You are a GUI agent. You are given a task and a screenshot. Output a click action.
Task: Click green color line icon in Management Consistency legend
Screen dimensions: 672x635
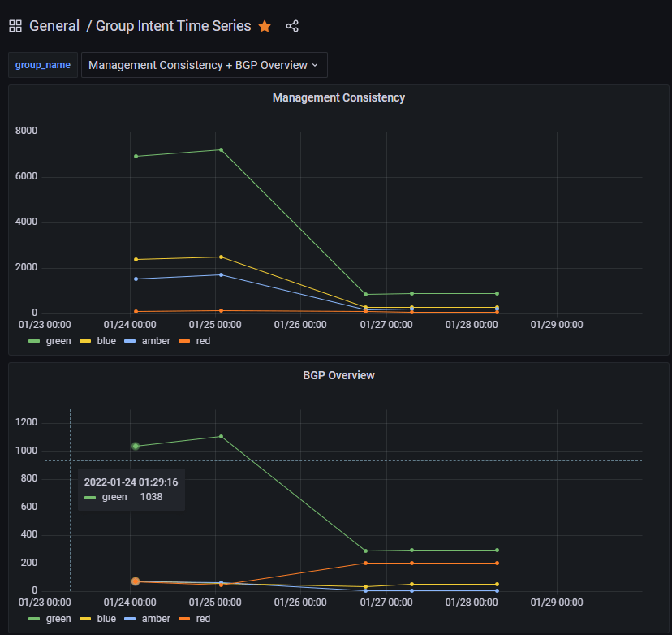click(34, 341)
